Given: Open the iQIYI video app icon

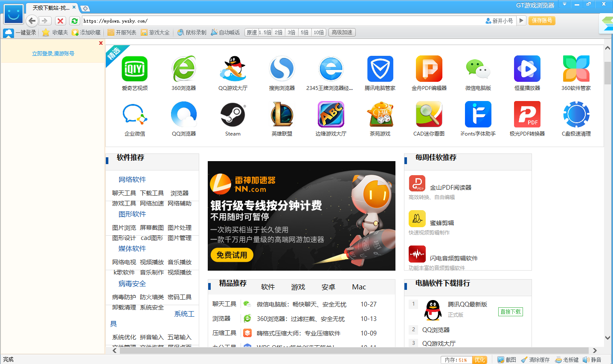Looking at the screenshot, I should pyautogui.click(x=135, y=69).
